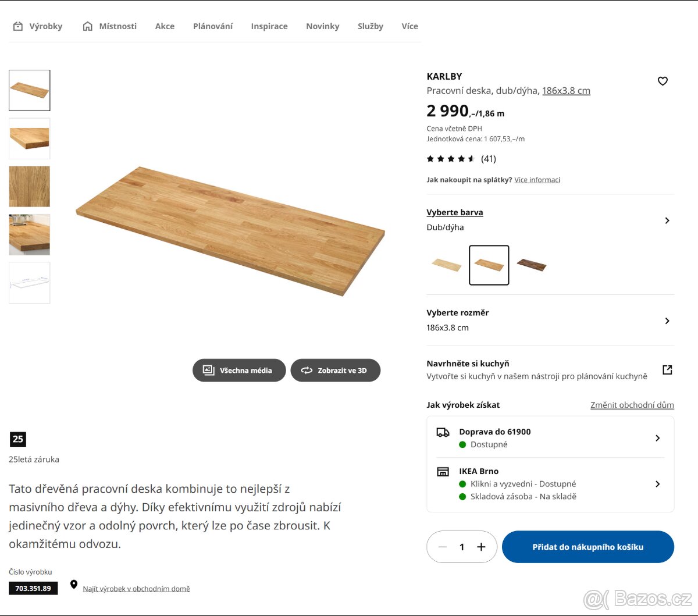Image resolution: width=698 pixels, height=616 pixels.
Task: Increase quantity with plus icon
Action: [481, 547]
